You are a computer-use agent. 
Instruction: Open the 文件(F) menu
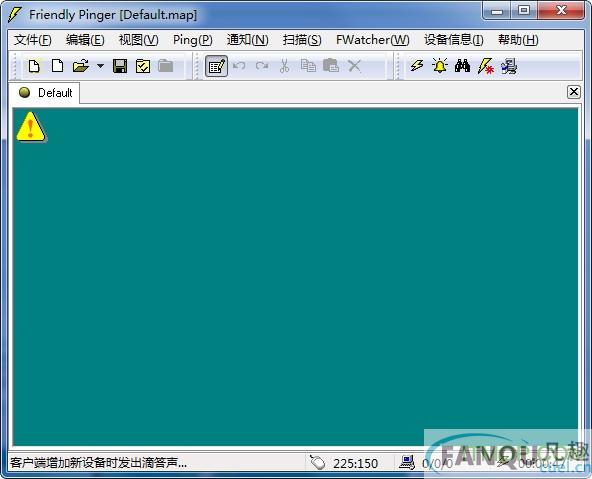(32, 40)
